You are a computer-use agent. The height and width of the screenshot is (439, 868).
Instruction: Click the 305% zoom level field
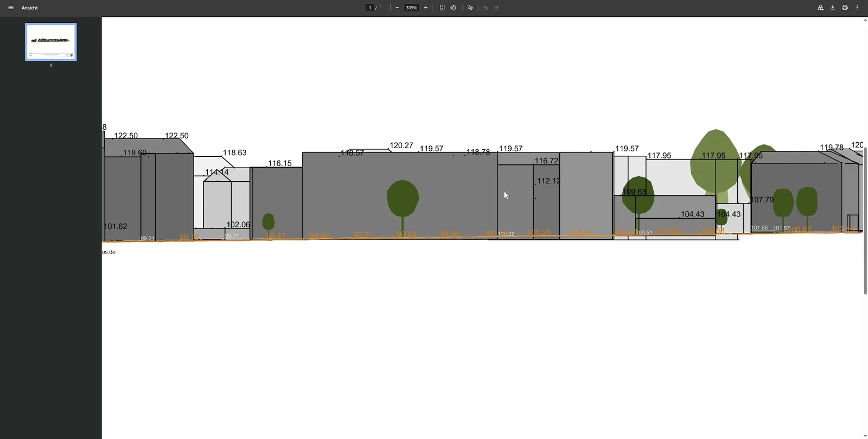(412, 8)
